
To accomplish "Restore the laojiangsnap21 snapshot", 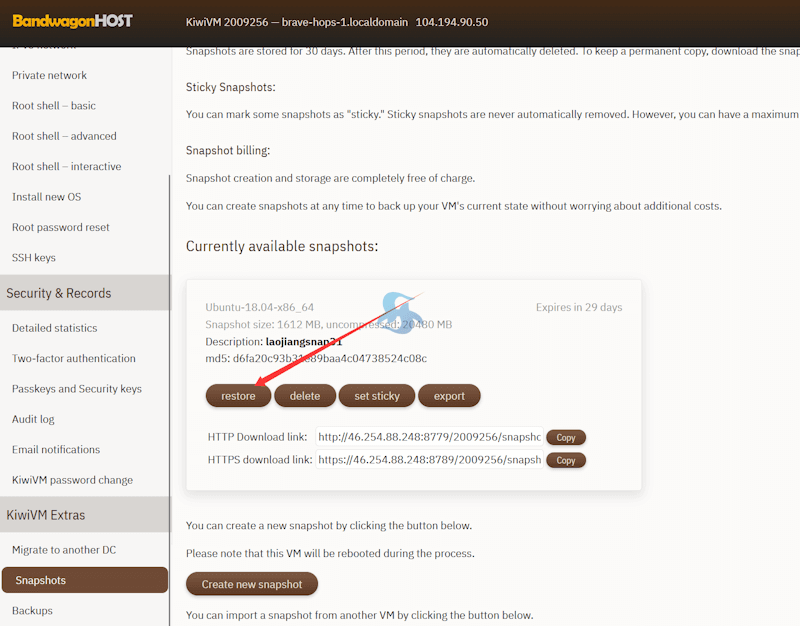I will coord(238,396).
